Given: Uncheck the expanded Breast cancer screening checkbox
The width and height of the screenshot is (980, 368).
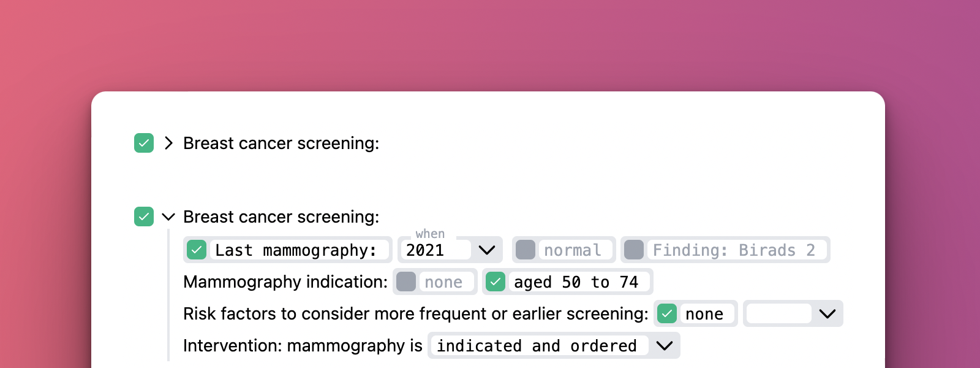Looking at the screenshot, I should pos(144,217).
